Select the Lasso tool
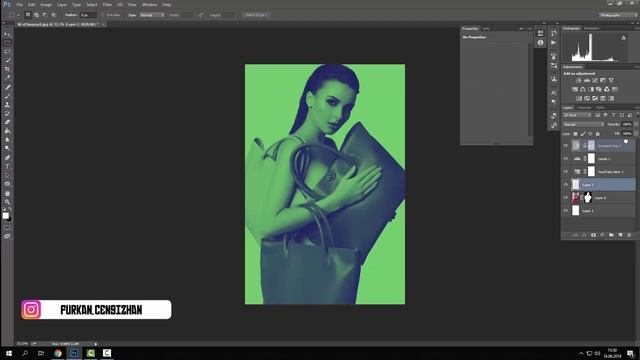 [7, 52]
